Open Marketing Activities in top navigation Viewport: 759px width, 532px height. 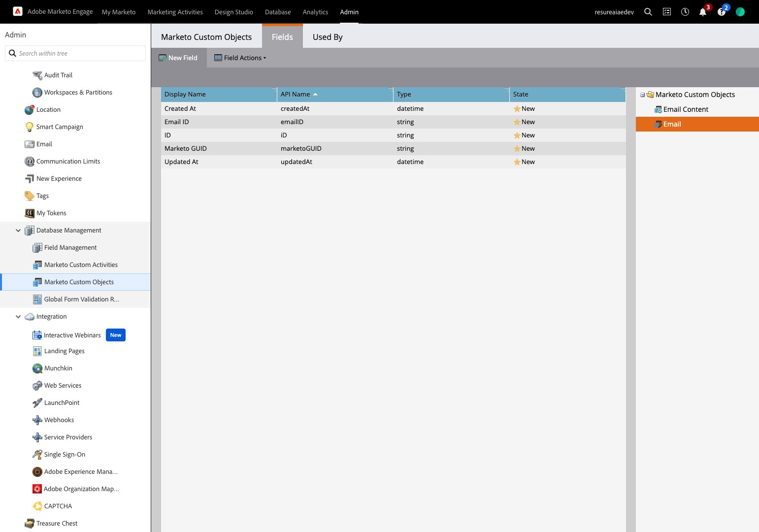pos(175,12)
